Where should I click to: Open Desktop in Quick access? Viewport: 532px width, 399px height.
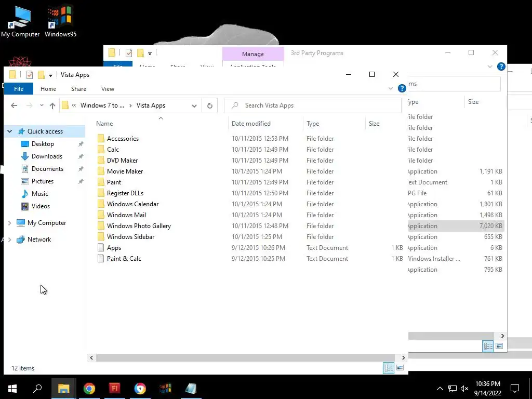[x=43, y=144]
